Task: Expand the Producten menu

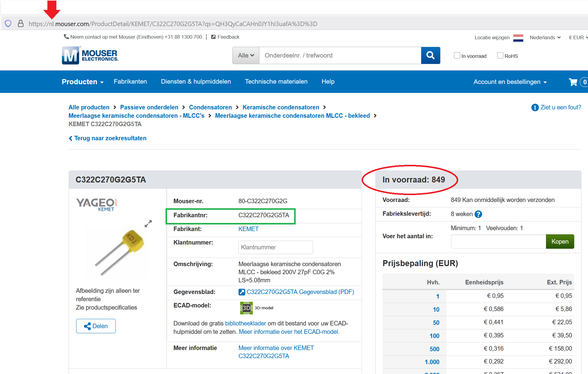Action: pyautogui.click(x=83, y=82)
